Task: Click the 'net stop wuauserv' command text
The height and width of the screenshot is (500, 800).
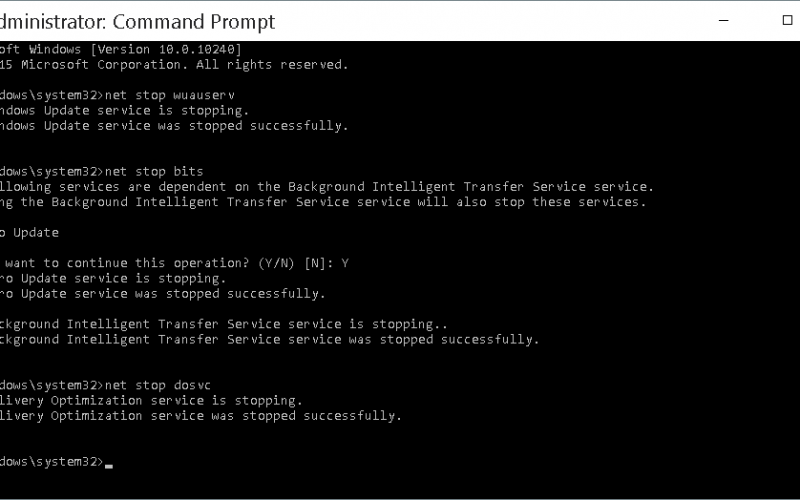Action: pos(170,95)
